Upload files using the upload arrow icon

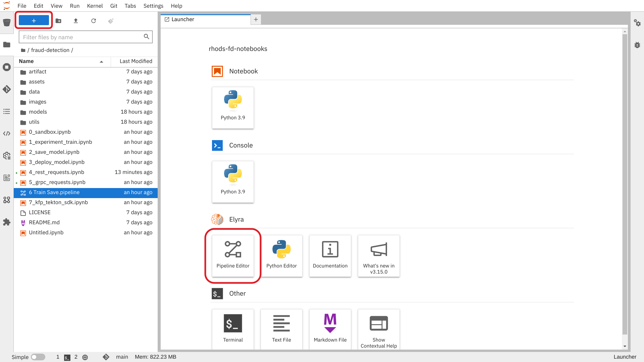(x=76, y=21)
